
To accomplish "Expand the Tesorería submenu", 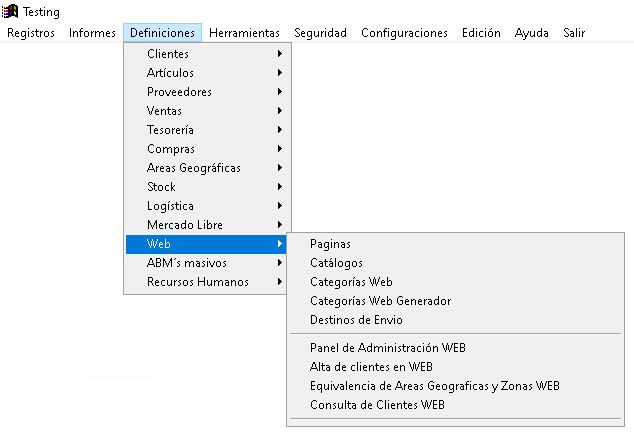I will coord(170,130).
